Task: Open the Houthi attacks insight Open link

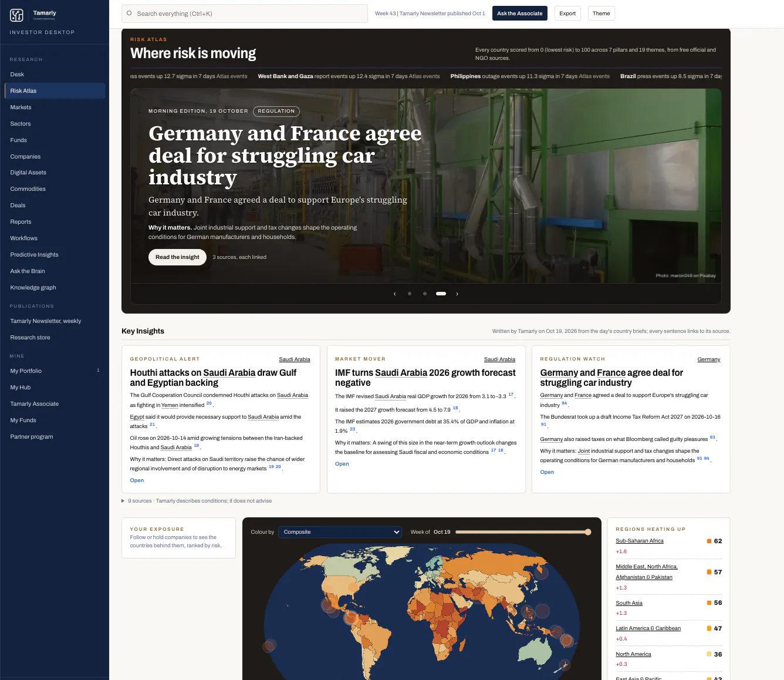Action: click(x=137, y=480)
